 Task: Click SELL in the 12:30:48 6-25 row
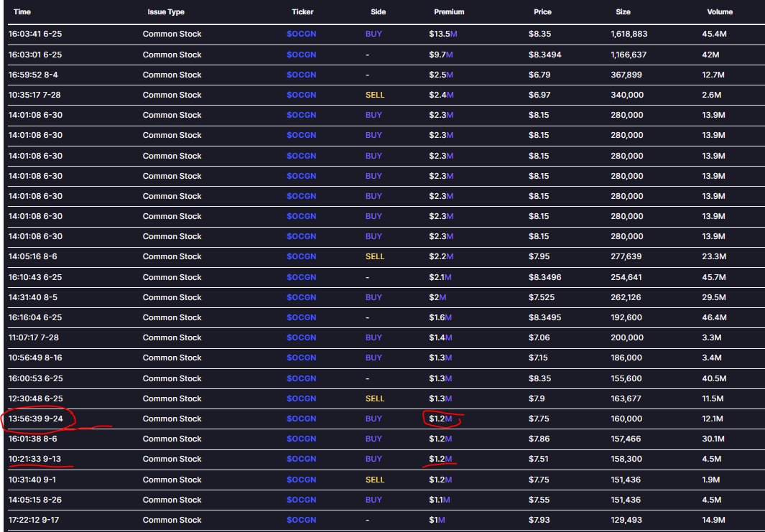pos(375,398)
